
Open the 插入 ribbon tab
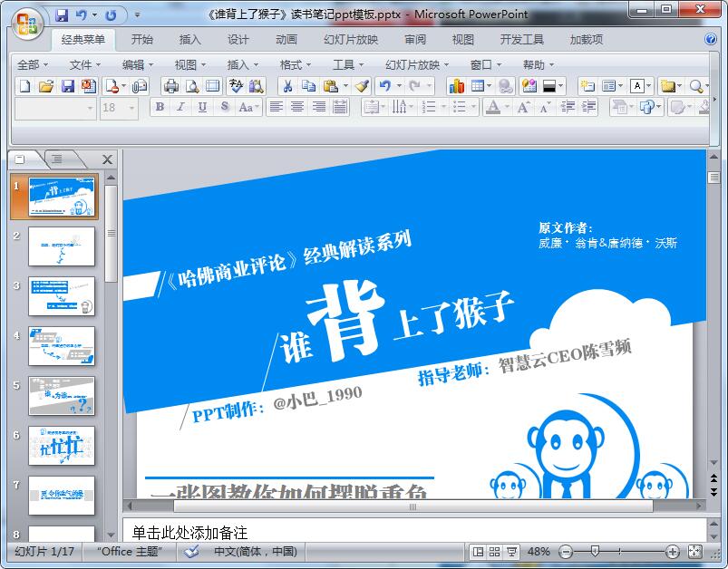point(189,40)
